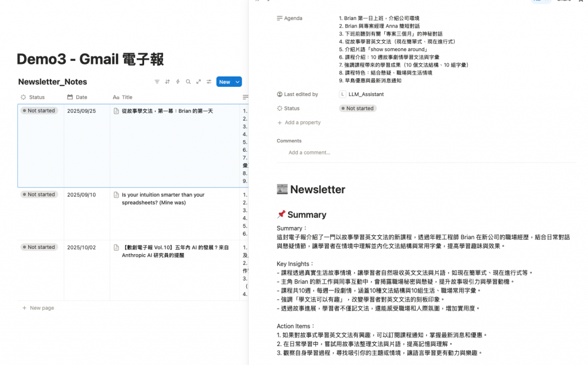Open database in full page with expand icon
588x365 pixels.
coord(198,82)
